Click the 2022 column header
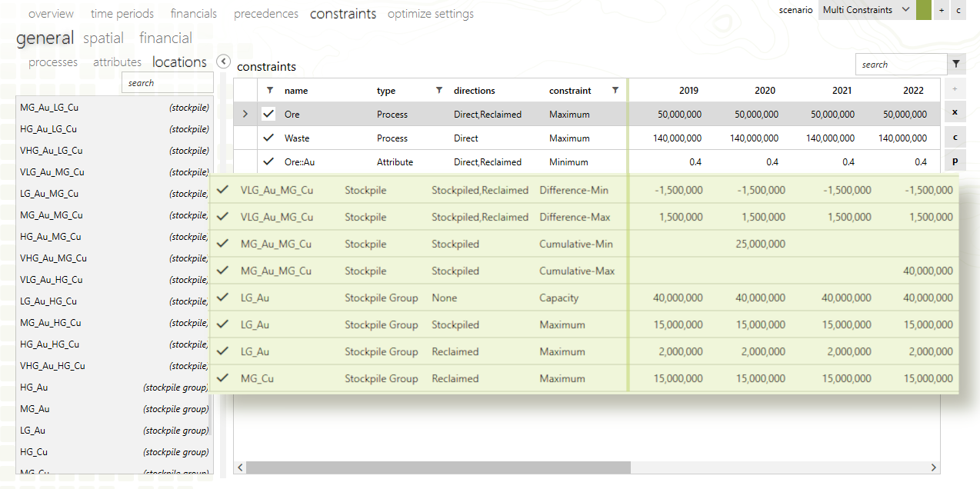The image size is (980, 489). (x=913, y=90)
